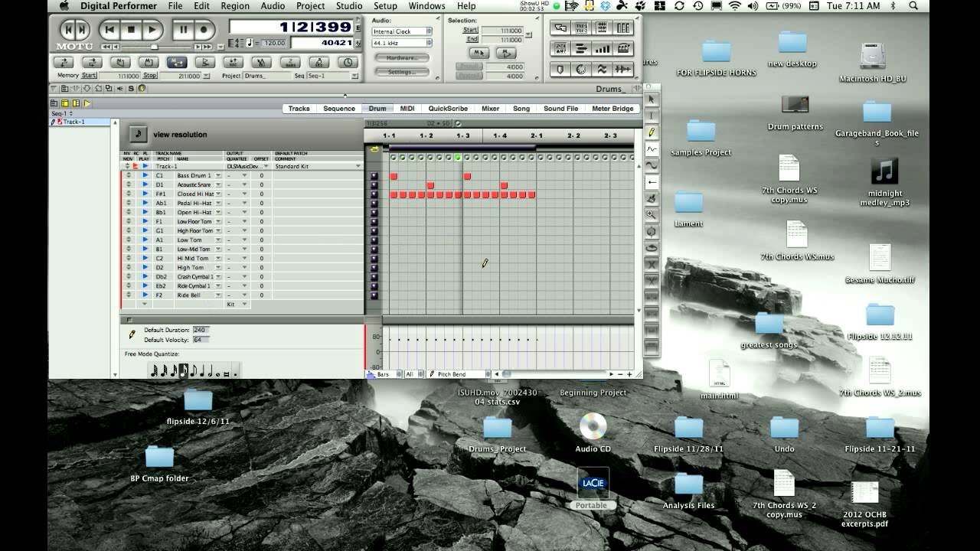980x551 pixels.
Task: Open the Region menu
Action: [235, 6]
